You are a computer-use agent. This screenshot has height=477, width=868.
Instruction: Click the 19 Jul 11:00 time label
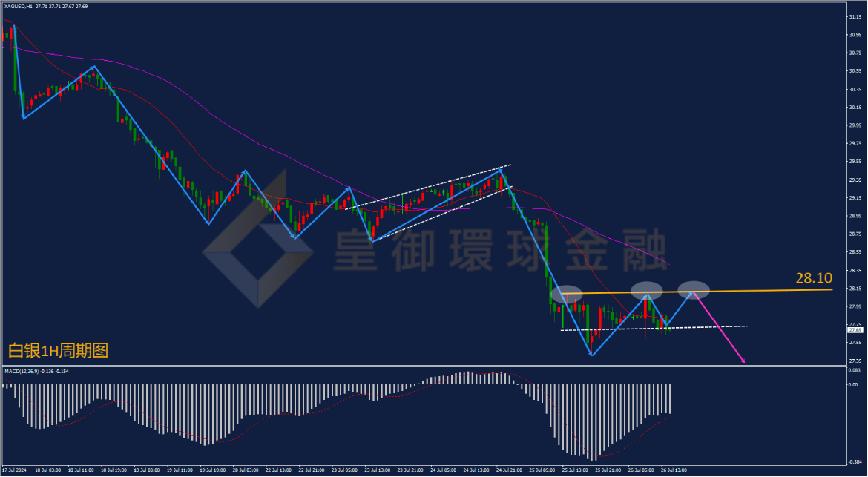coord(180,470)
